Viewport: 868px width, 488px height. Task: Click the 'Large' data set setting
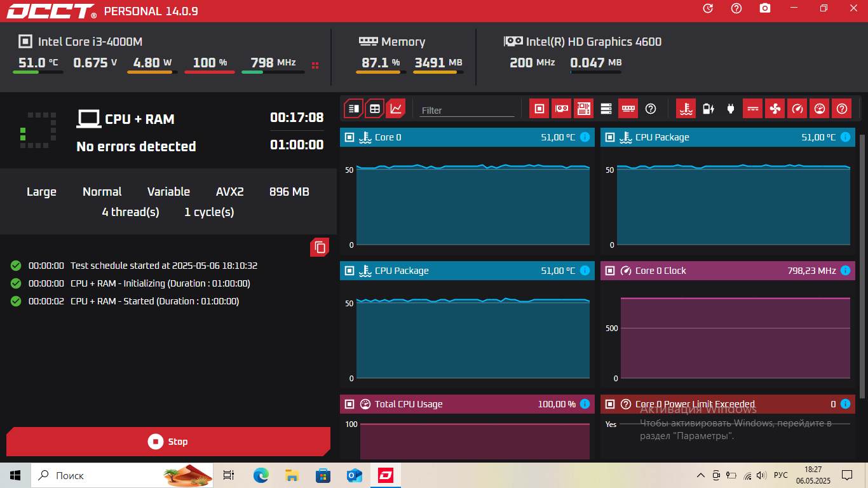pos(41,192)
